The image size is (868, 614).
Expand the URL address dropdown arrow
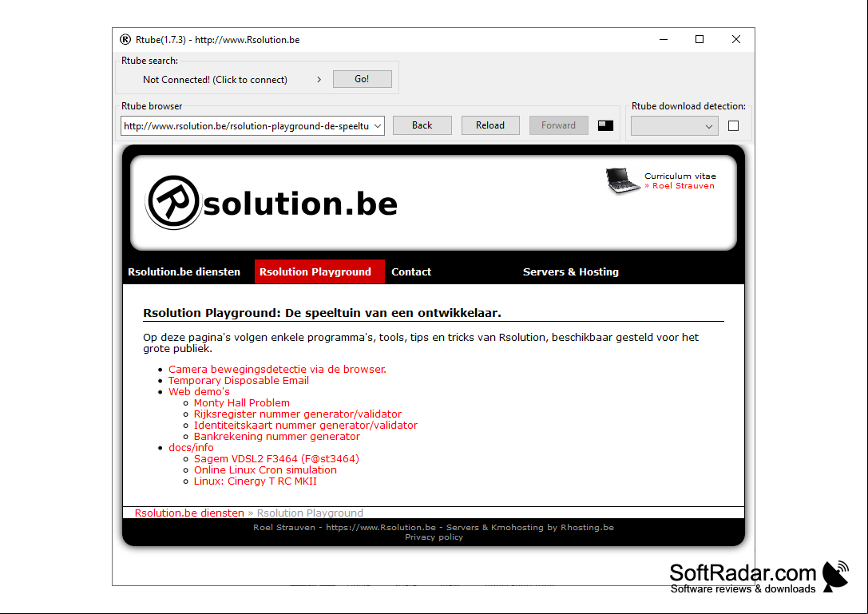coord(378,126)
